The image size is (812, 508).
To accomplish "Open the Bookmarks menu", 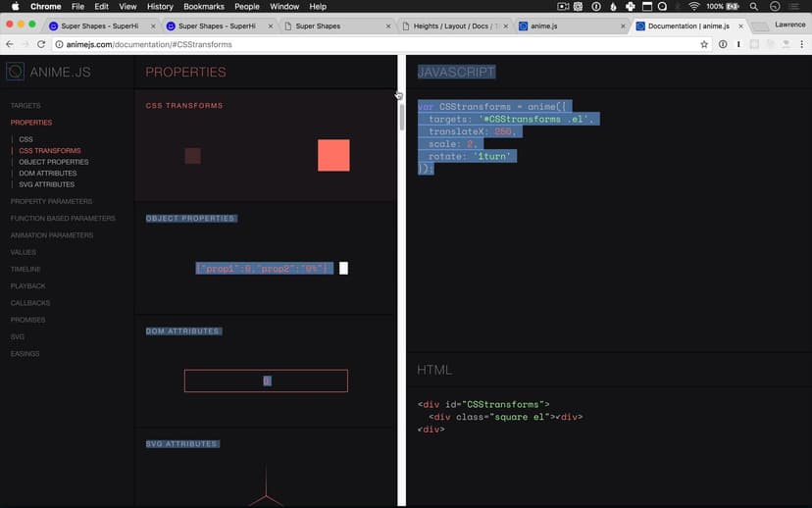I will point(203,7).
